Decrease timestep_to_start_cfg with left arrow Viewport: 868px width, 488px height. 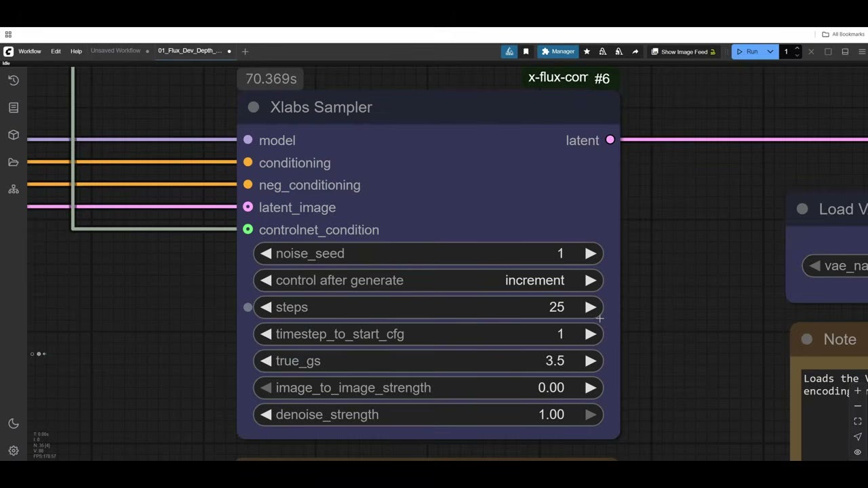click(266, 334)
